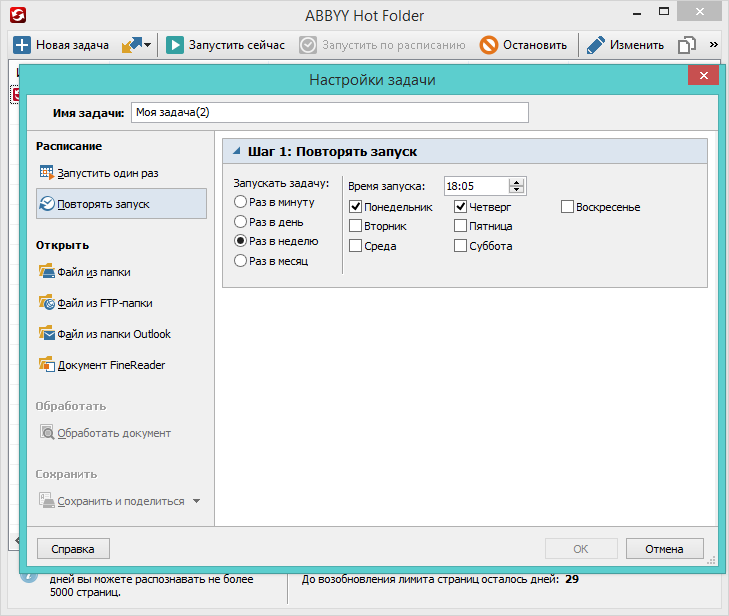Check the Среда checkbox
Viewport: 729px width, 616px height.
pos(355,245)
